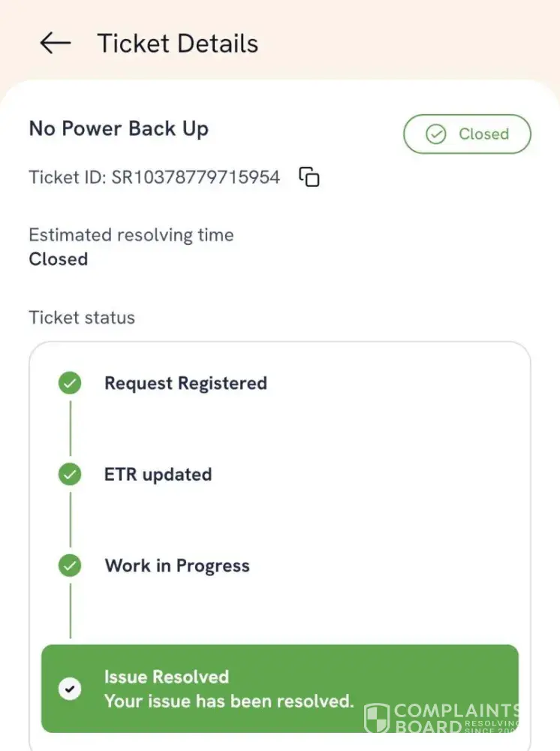
Task: Click the white check icon beside Issue Resolved
Action: (70, 689)
